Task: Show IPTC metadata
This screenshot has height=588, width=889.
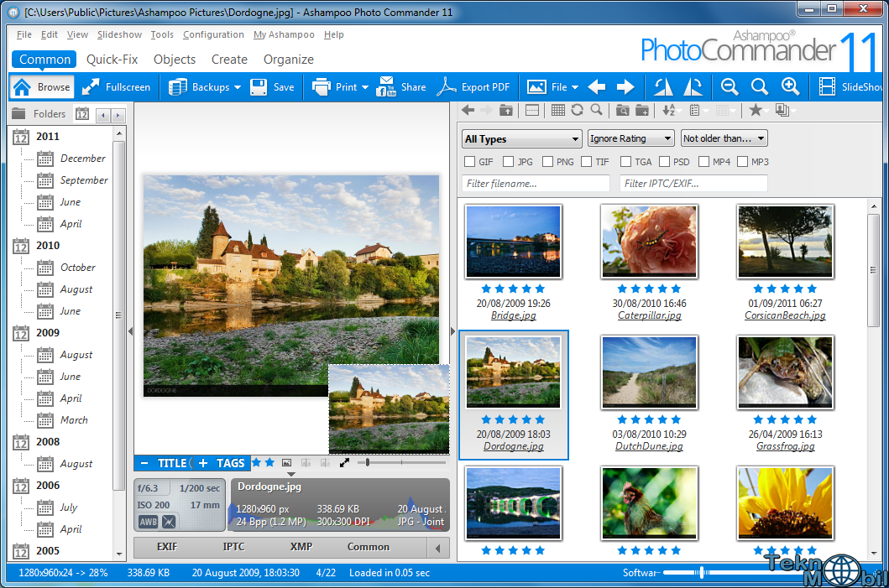Action: 233,547
